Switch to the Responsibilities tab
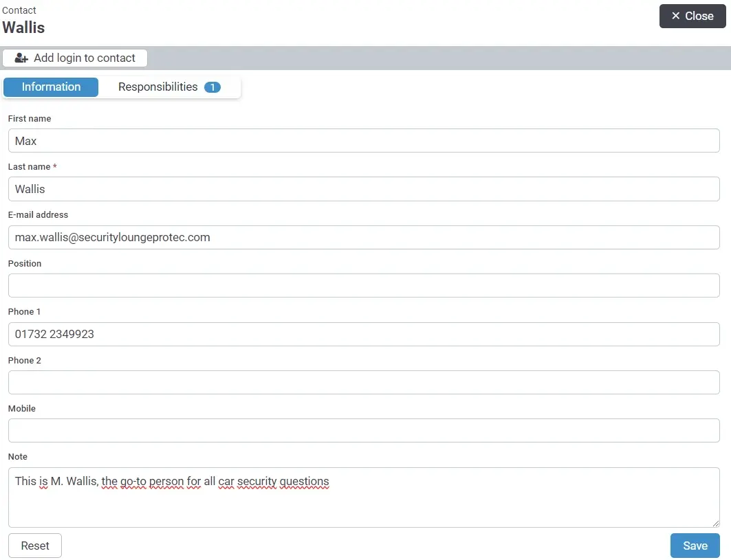Screen dimensions: 731x560 coord(157,87)
